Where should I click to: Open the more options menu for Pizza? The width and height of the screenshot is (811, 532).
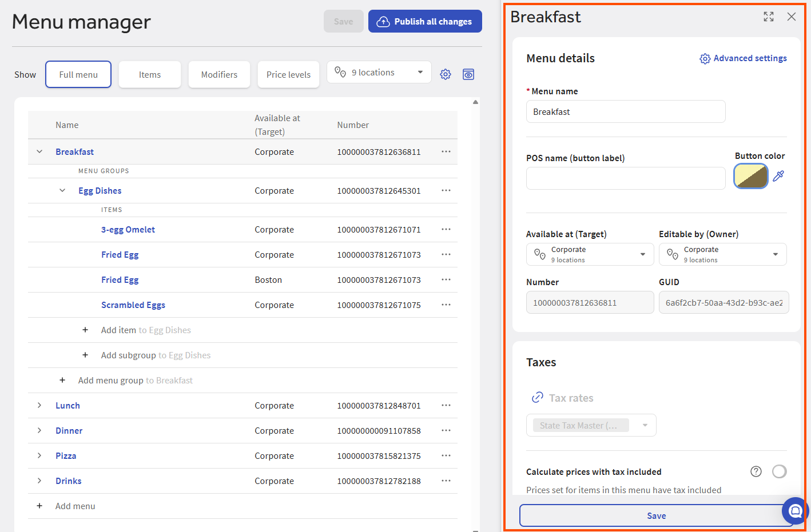[446, 455]
